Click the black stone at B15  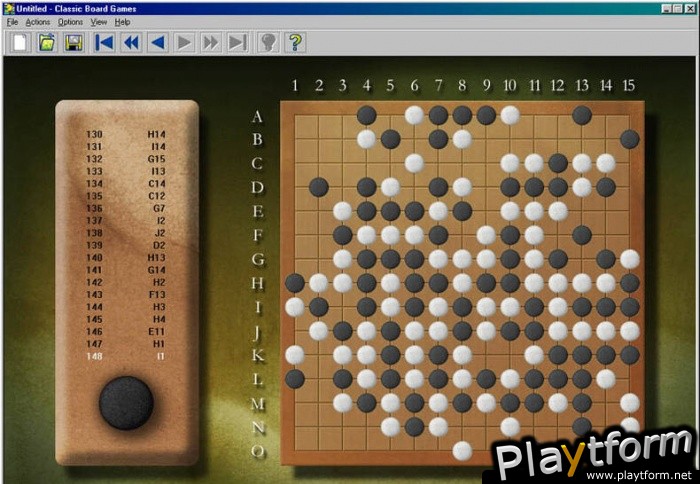pyautogui.click(x=630, y=139)
